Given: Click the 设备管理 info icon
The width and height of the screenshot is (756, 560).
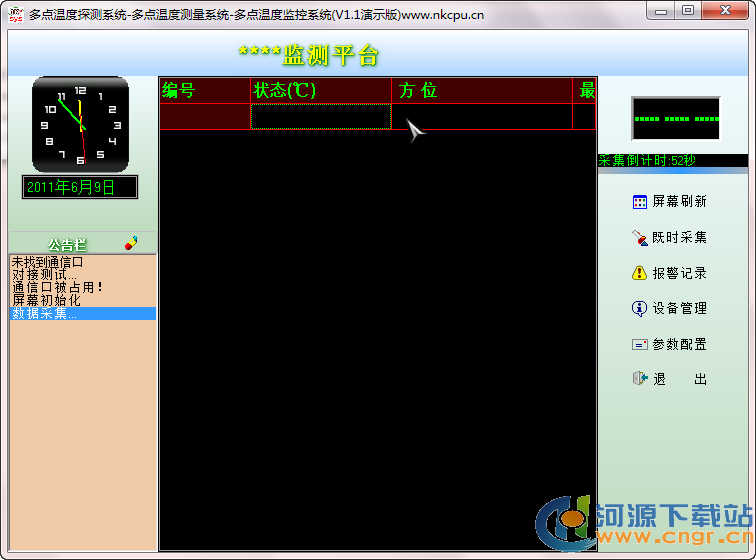Looking at the screenshot, I should [x=639, y=308].
